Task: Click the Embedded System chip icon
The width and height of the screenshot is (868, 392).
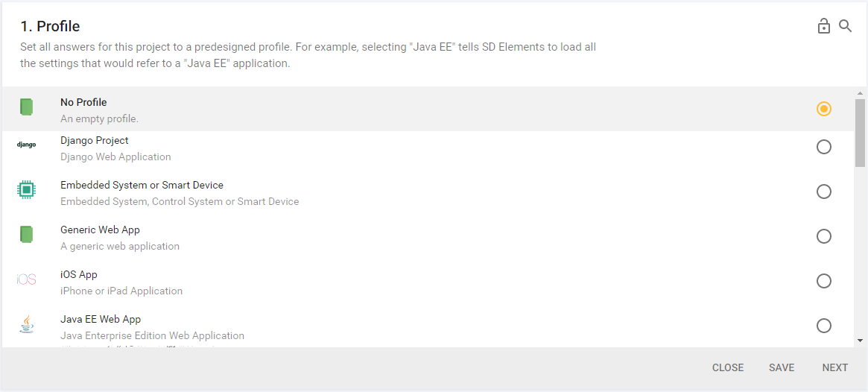Action: click(26, 190)
